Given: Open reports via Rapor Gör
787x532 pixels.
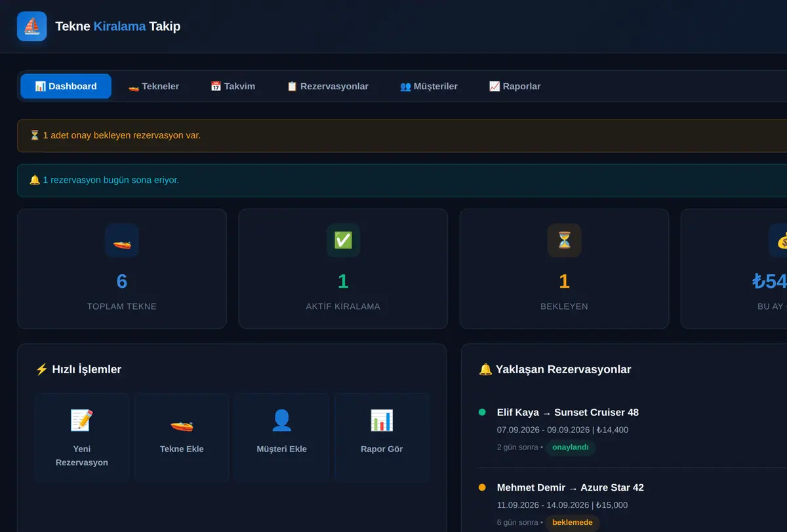Looking at the screenshot, I should 382,438.
